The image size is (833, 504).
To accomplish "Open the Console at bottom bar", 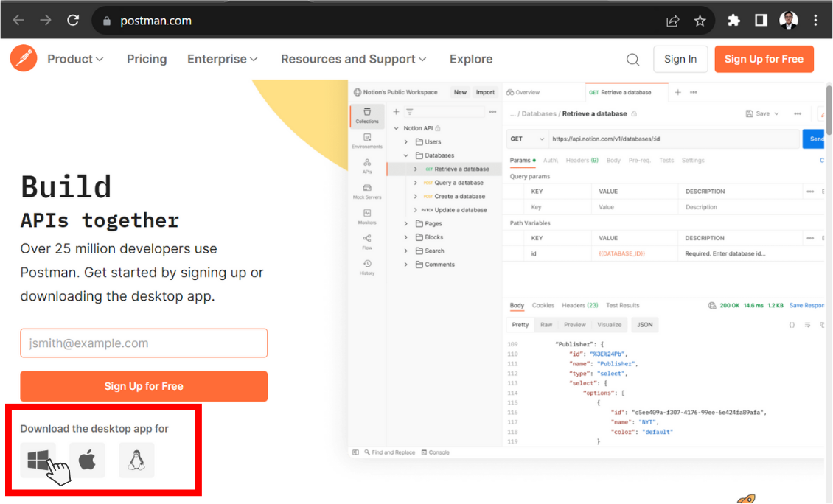I will 436,452.
